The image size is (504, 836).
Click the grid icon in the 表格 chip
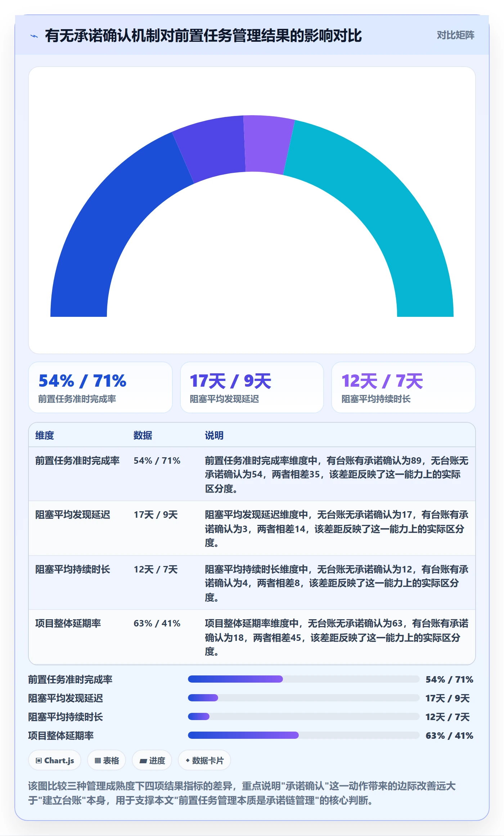coord(98,760)
